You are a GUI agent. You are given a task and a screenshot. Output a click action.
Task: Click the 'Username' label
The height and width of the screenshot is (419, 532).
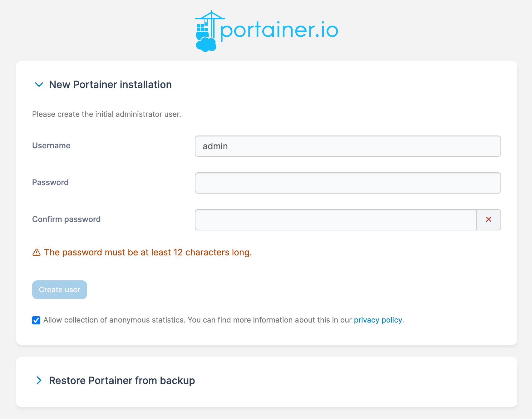click(51, 145)
